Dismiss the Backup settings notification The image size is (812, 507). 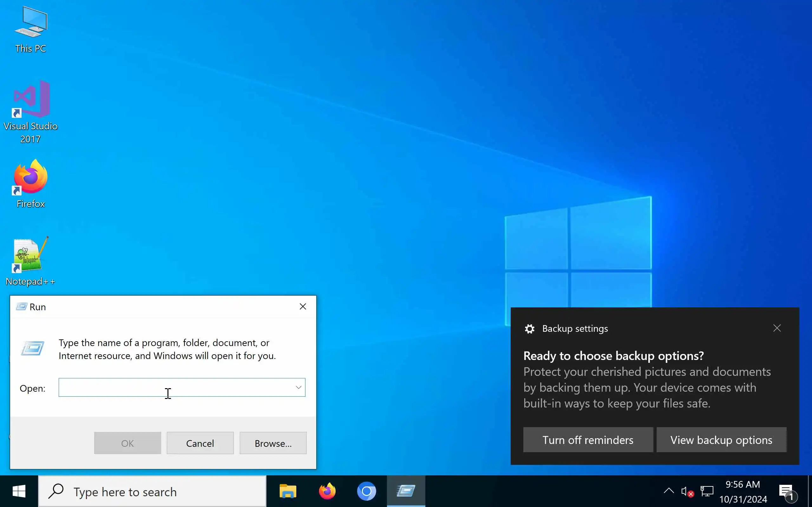point(777,328)
